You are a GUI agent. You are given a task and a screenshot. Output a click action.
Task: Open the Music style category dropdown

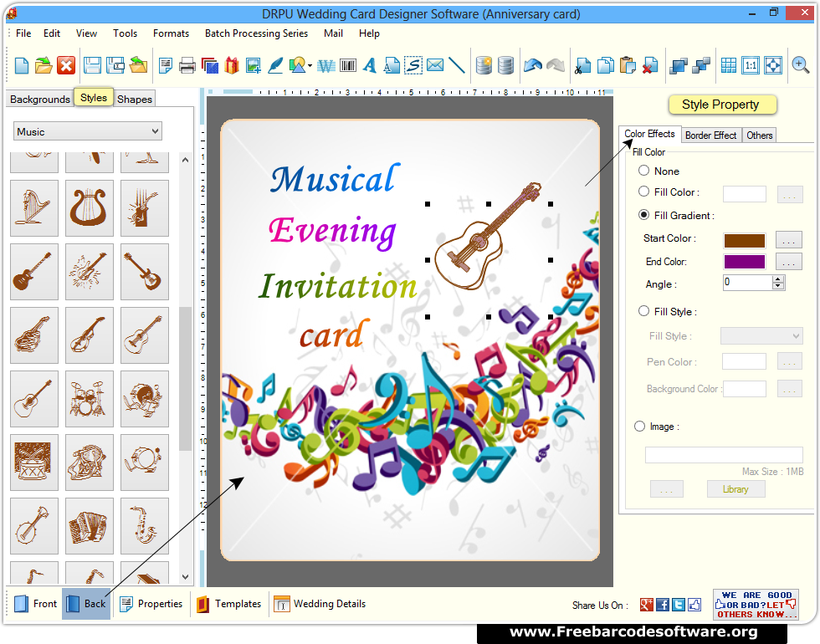[87, 131]
